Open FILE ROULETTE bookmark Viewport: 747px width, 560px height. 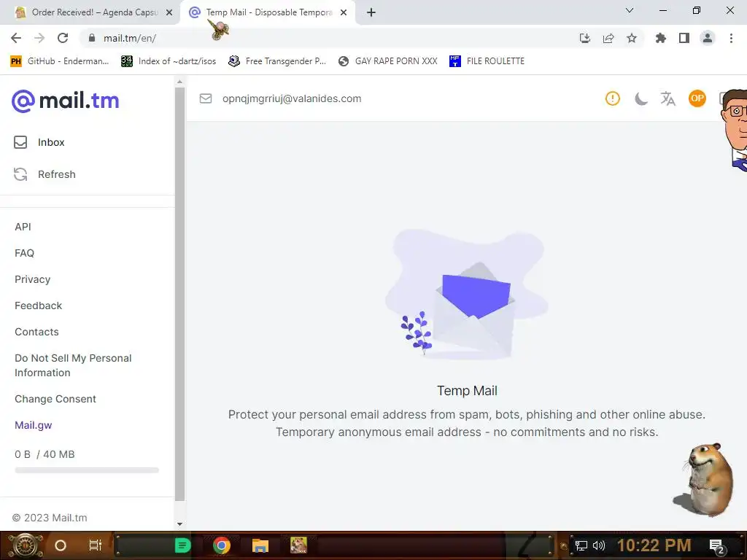487,61
